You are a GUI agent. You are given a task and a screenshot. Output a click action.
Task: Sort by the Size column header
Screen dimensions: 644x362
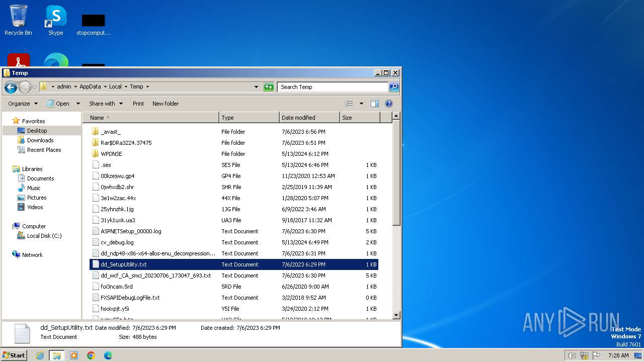point(360,118)
